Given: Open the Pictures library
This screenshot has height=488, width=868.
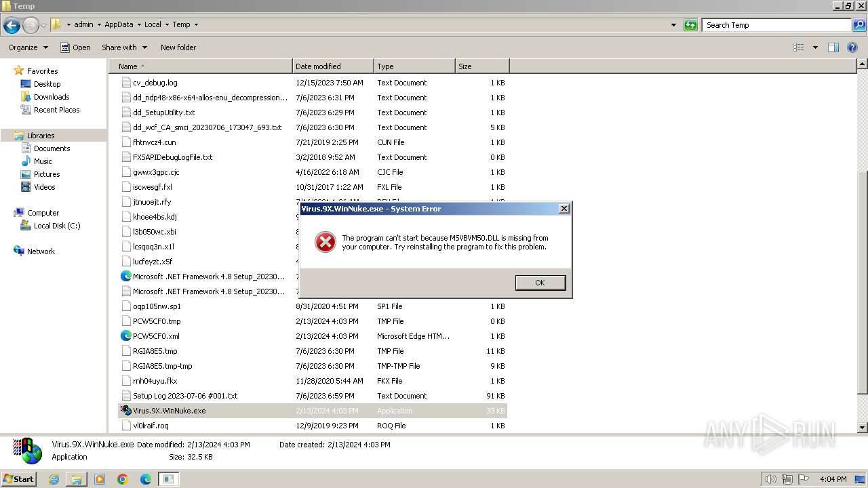Looking at the screenshot, I should [41, 174].
